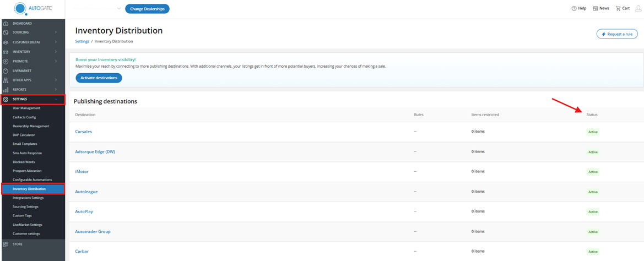Open Help via question mark icon
644x261 pixels.
click(x=574, y=9)
